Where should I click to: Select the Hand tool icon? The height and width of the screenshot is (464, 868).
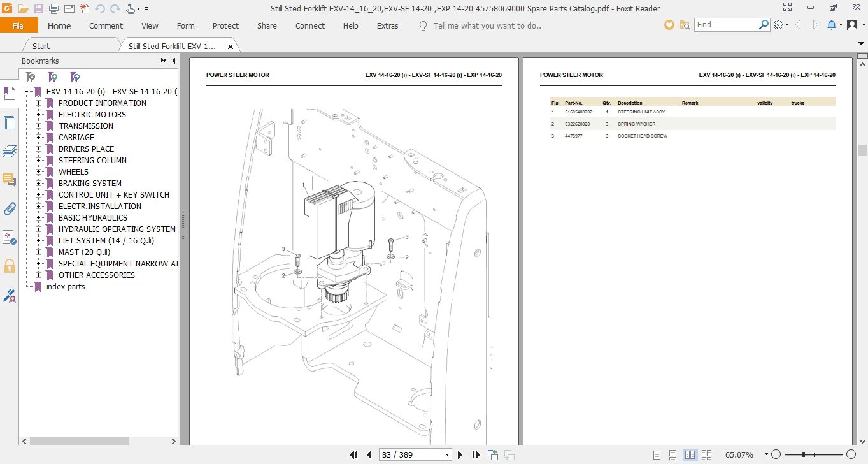coord(130,9)
